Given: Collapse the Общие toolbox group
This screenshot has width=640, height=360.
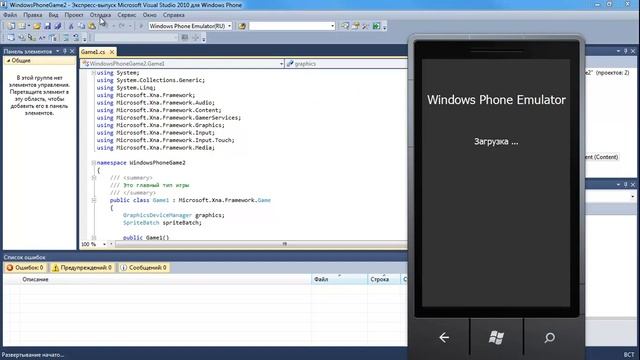Looking at the screenshot, I should (9, 60).
